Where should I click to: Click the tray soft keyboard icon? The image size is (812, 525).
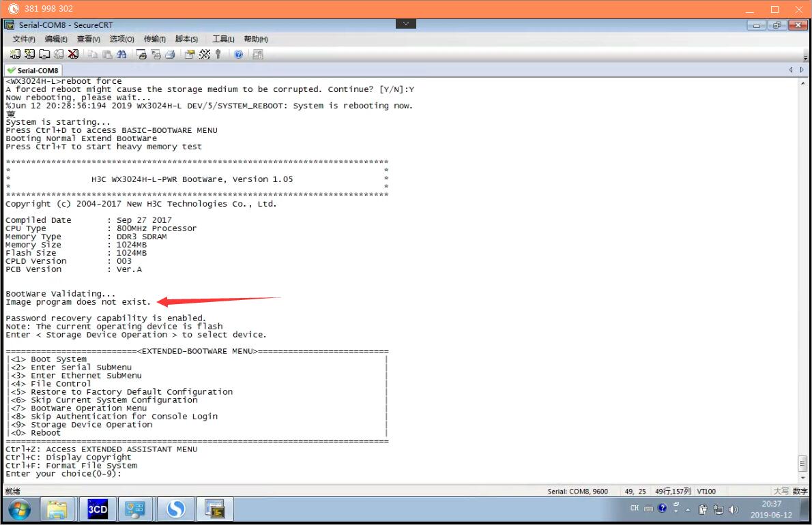pyautogui.click(x=648, y=509)
